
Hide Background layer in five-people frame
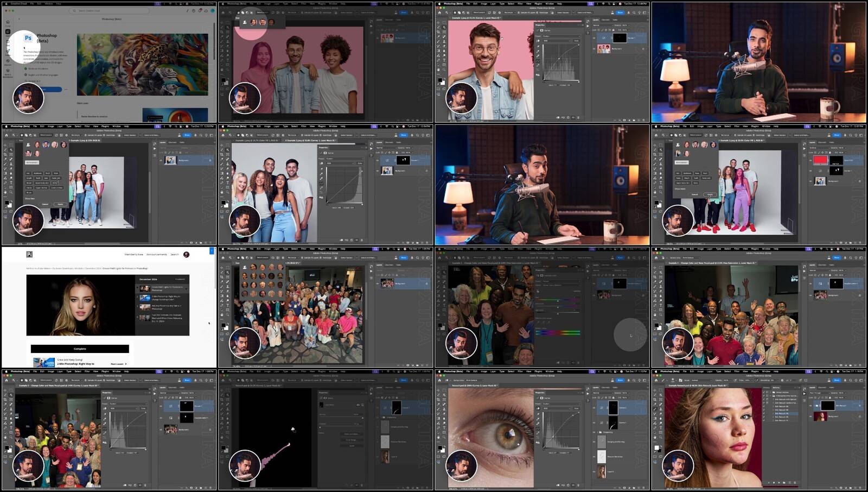click(161, 160)
